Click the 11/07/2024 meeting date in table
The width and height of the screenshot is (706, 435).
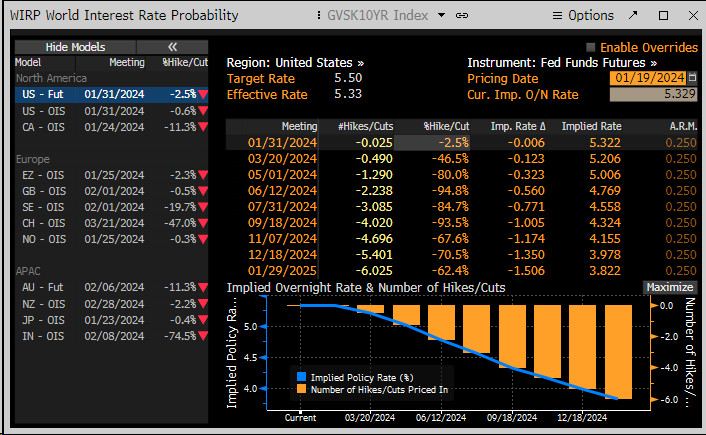(282, 239)
